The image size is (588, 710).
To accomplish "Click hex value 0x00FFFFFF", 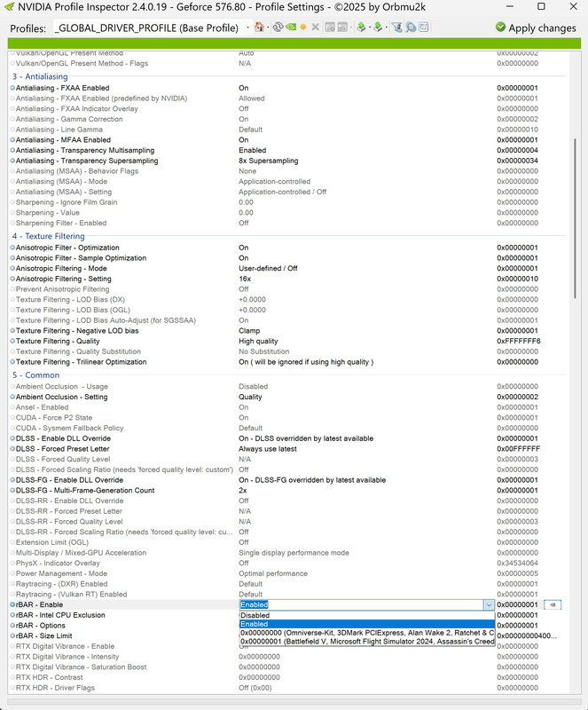I will point(519,449).
